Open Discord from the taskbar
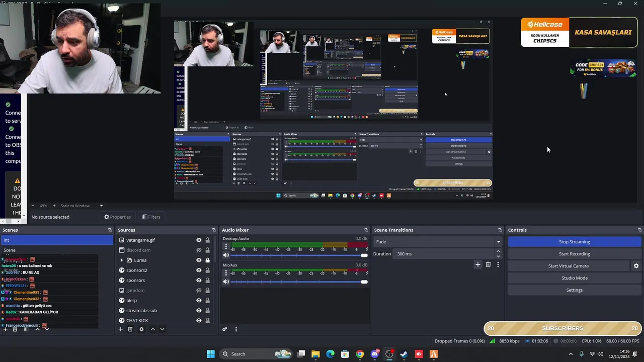 tap(375, 354)
